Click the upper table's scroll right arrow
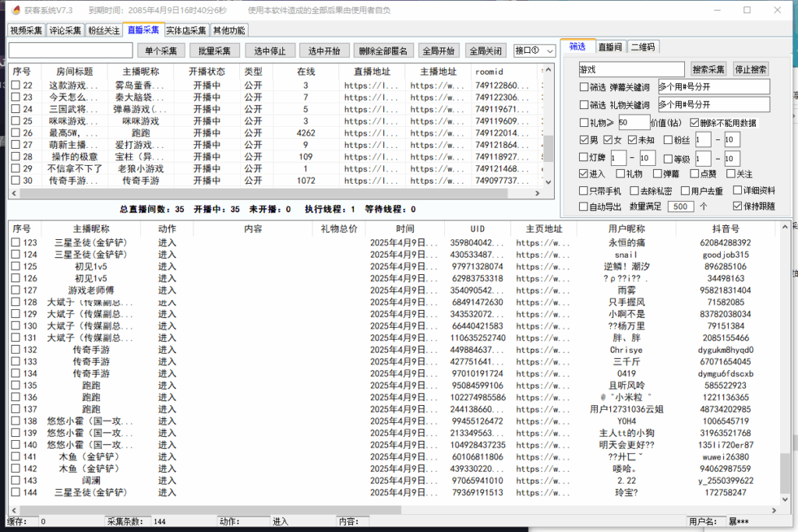798x532 pixels. pos(538,193)
